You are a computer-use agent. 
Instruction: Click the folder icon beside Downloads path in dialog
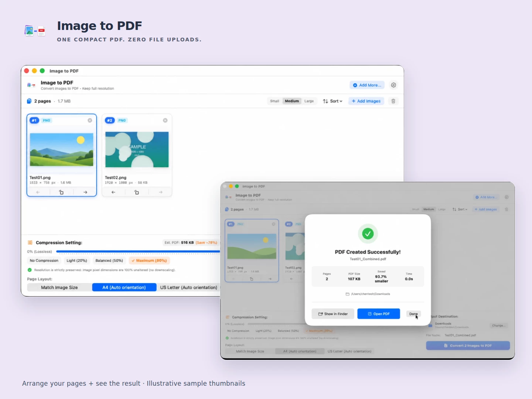pyautogui.click(x=347, y=294)
